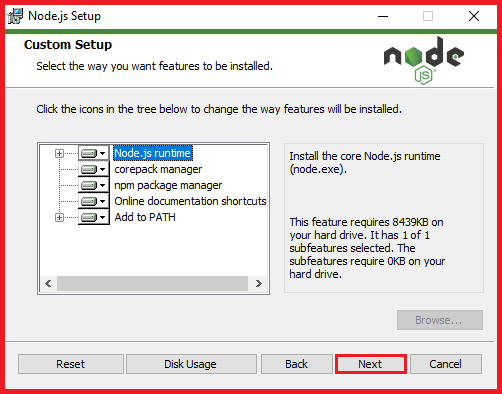Click the Node.js runtime drive icon
Viewport: 502px width, 394px height.
(89, 153)
